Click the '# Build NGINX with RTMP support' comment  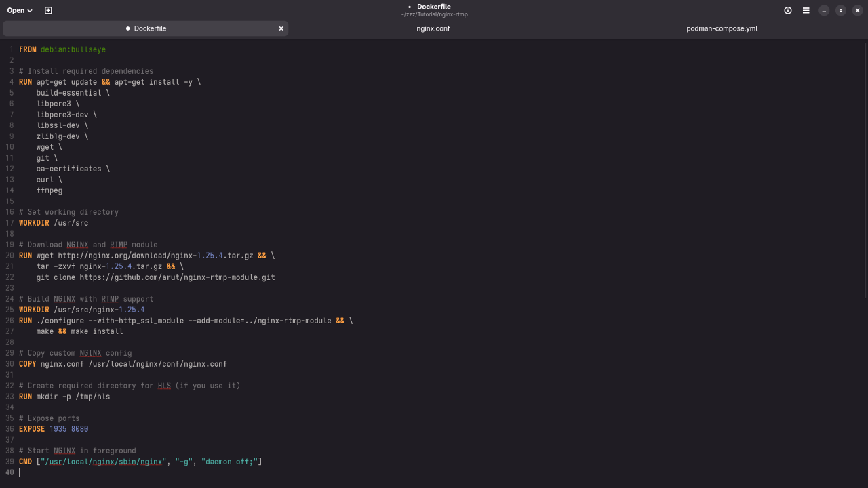(x=86, y=299)
